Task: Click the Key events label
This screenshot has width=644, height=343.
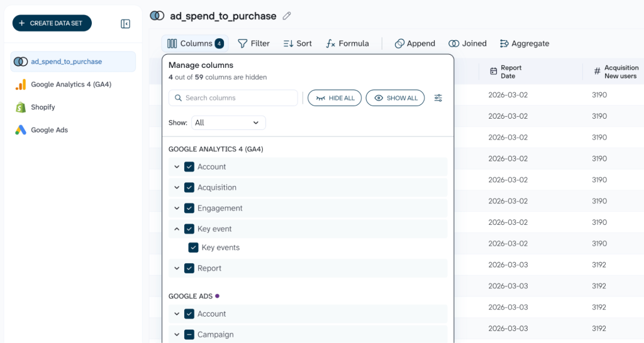Action: [221, 248]
